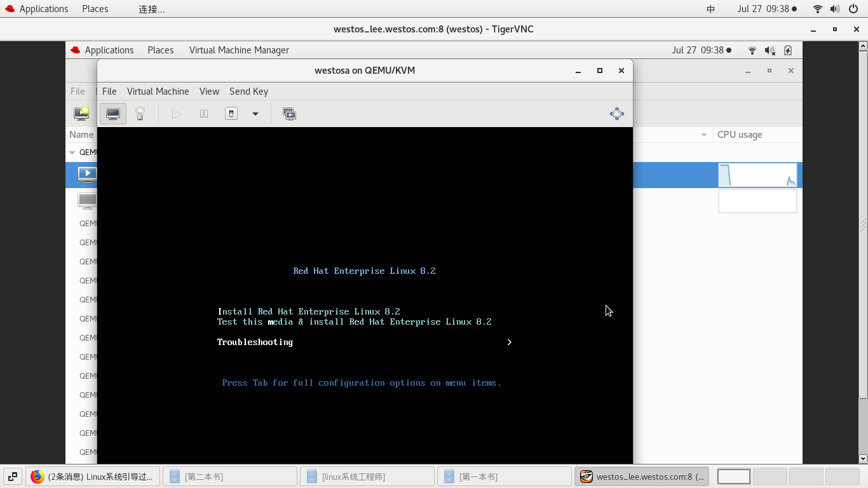Close the westosa VM window
Viewport: 868px width, 488px height.
[x=621, y=71]
